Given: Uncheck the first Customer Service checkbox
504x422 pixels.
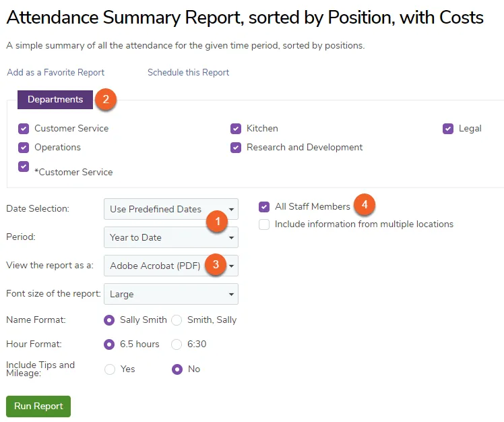Looking at the screenshot, I should 24,129.
